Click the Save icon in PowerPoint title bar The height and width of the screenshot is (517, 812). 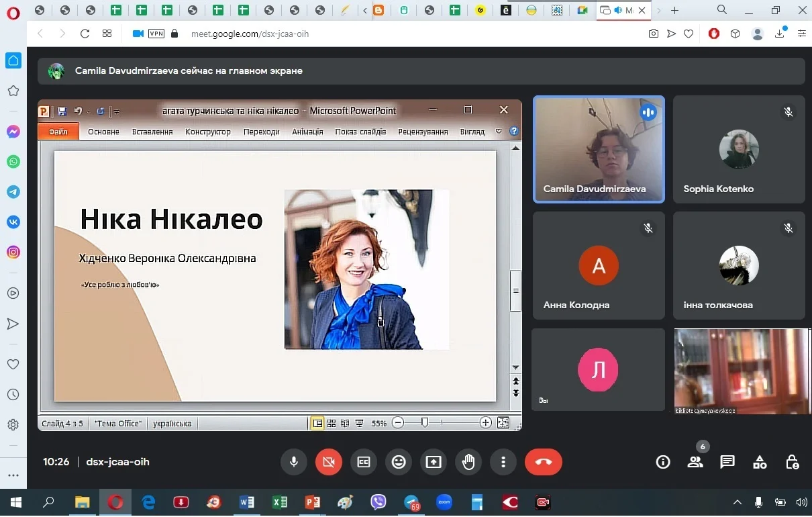(x=62, y=111)
